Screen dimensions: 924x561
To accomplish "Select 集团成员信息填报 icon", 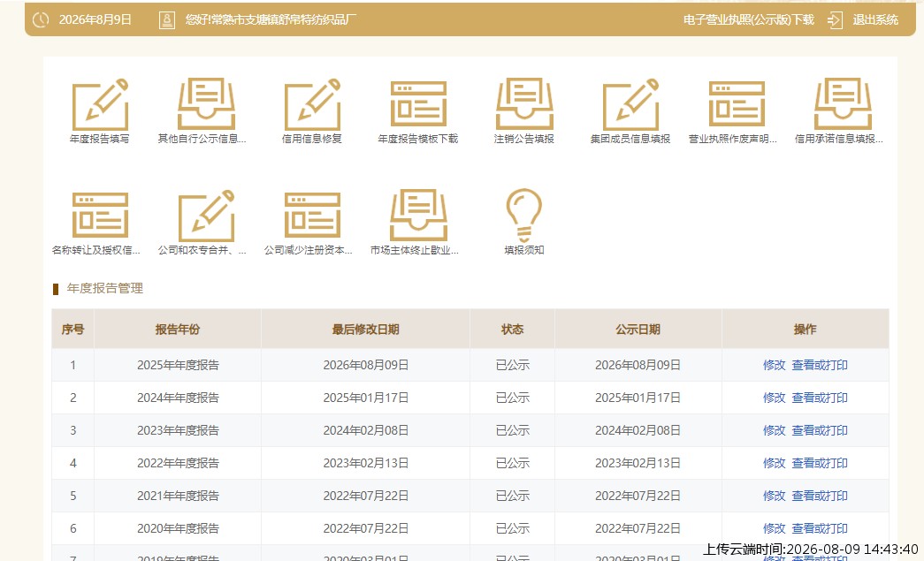I will 630,104.
